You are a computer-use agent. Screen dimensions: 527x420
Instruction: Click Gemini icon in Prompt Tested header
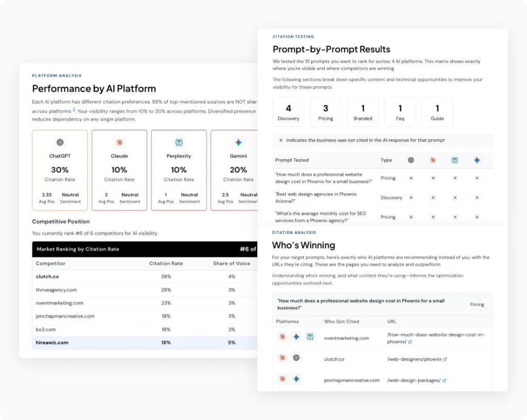point(477,160)
